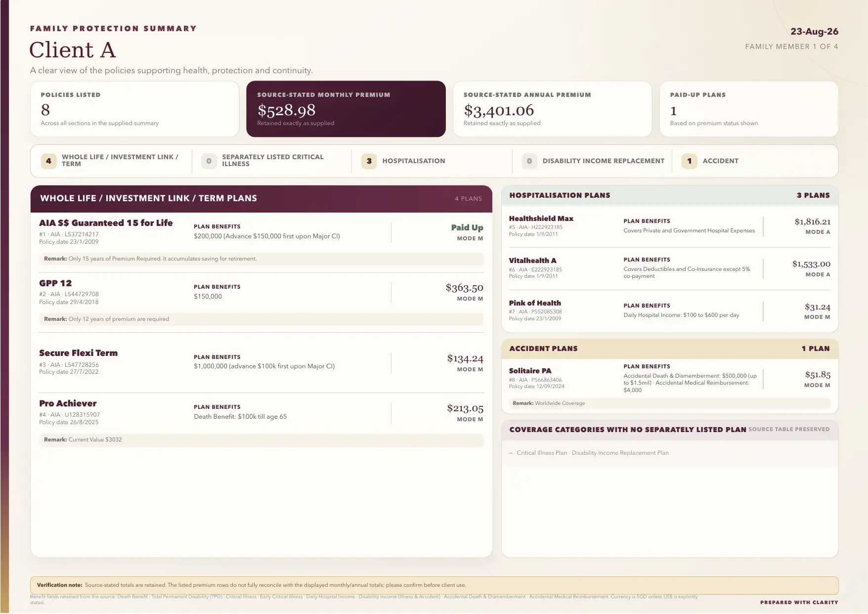The image size is (868, 614).
Task: Click the monthly premium value $528.98
Action: 286,110
